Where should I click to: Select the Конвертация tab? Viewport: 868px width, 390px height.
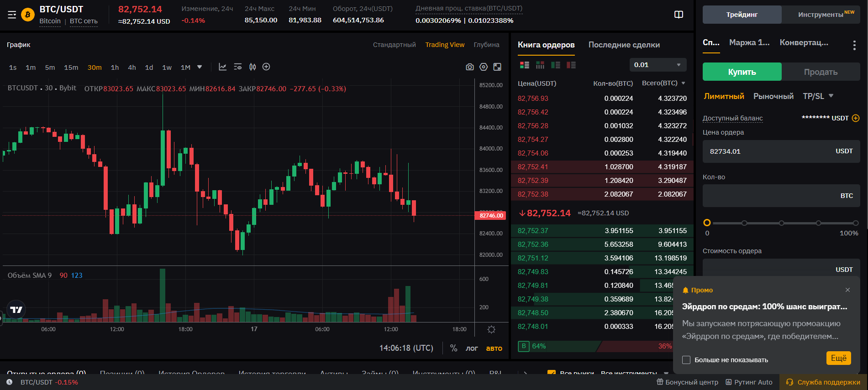coord(804,42)
